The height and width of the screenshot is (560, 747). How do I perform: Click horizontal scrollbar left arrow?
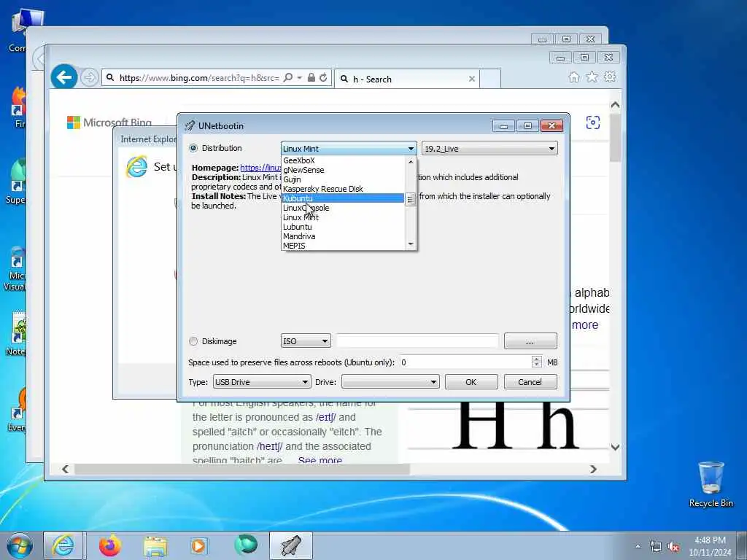pyautogui.click(x=65, y=469)
